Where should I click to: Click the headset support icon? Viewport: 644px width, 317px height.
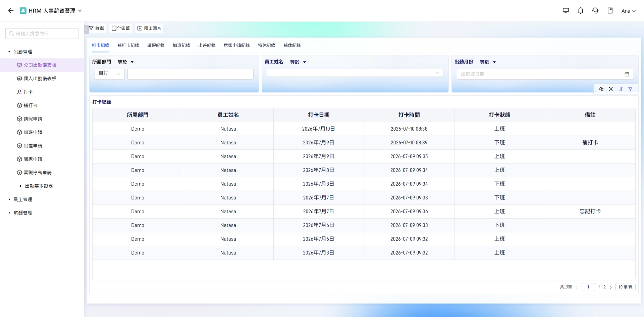click(x=595, y=11)
